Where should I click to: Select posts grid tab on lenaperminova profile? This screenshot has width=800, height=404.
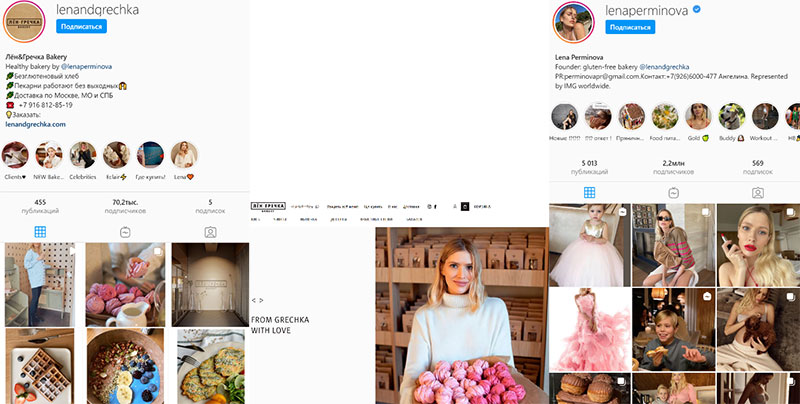click(x=590, y=193)
